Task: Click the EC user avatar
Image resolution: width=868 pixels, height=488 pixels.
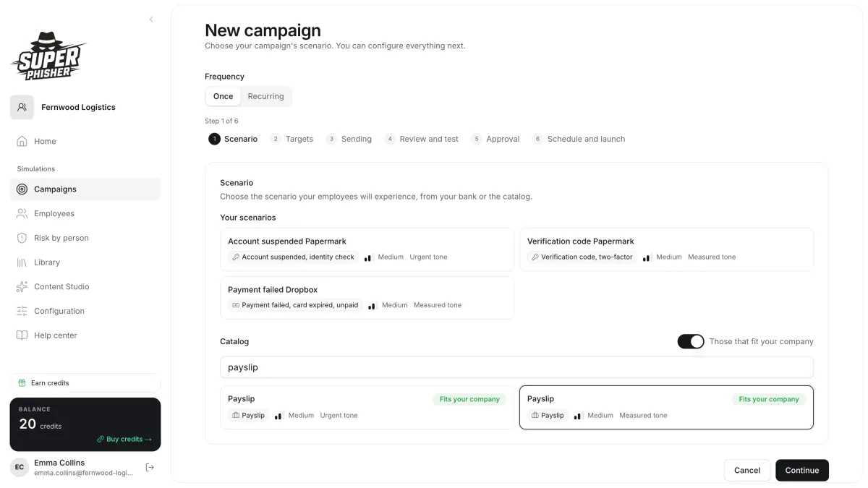Action: 20,468
